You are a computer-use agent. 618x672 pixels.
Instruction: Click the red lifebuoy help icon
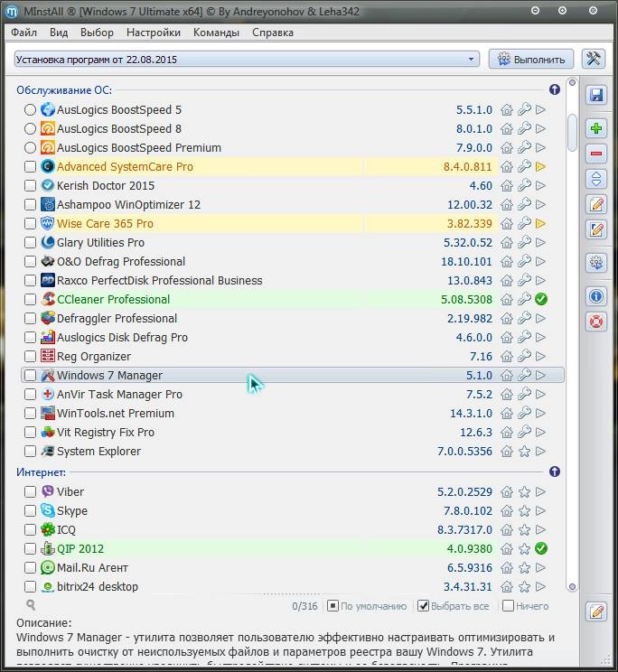pos(596,322)
